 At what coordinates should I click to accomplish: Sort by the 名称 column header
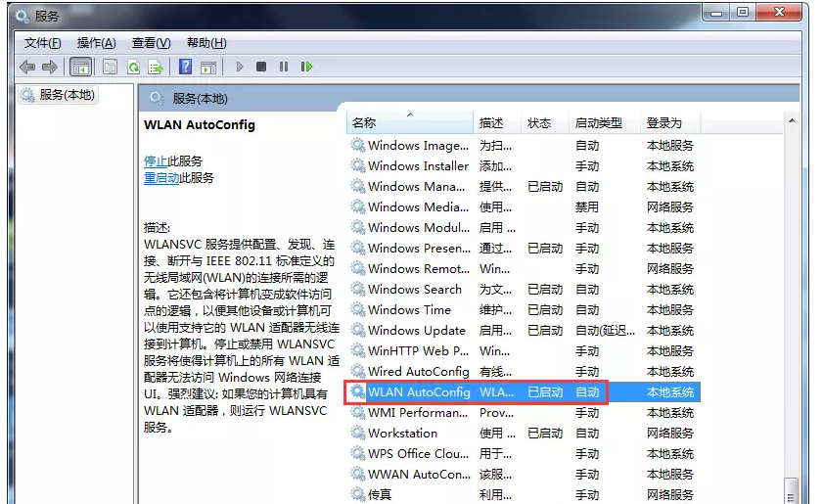point(409,123)
